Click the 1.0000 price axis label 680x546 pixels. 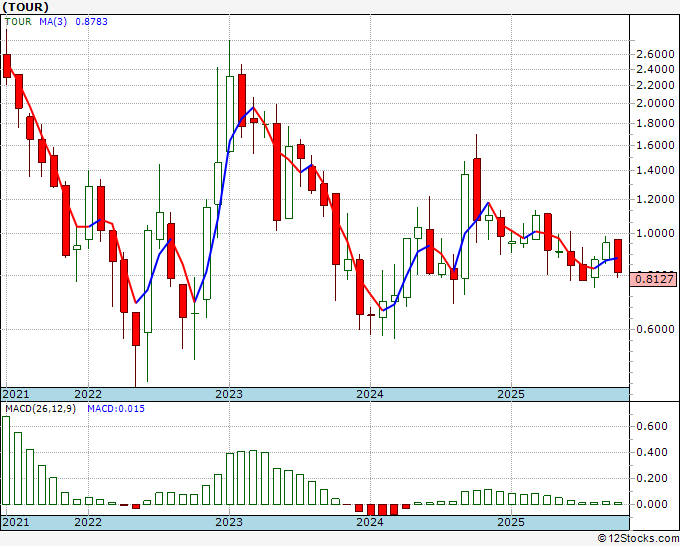tap(655, 234)
